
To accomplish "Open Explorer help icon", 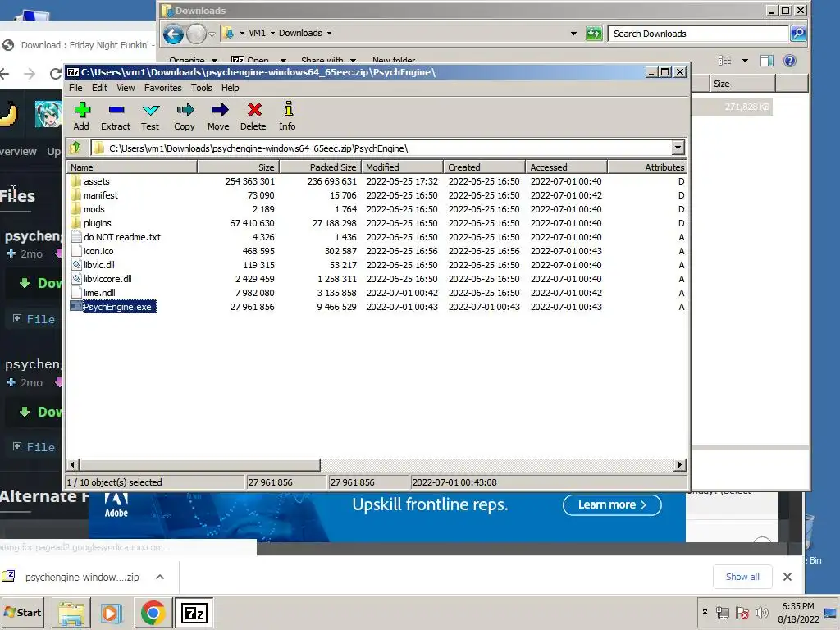I will coord(790,61).
